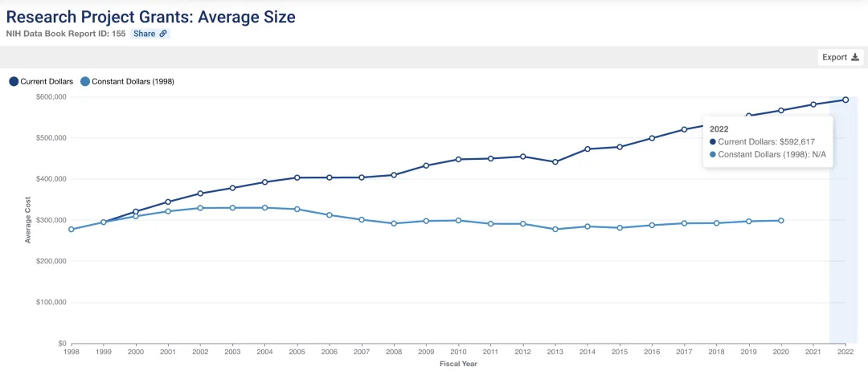Click the dark blue Current Dollars legend circle
Screen dimensions: 868x375
(14, 81)
